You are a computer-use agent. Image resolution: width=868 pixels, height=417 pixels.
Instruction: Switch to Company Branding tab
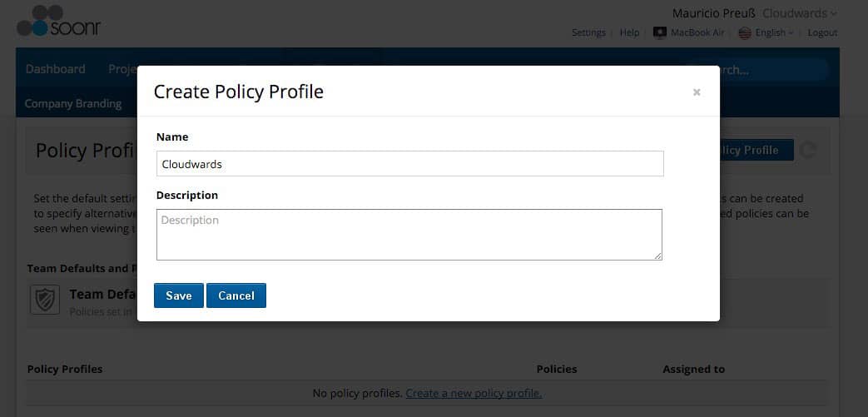[x=73, y=103]
